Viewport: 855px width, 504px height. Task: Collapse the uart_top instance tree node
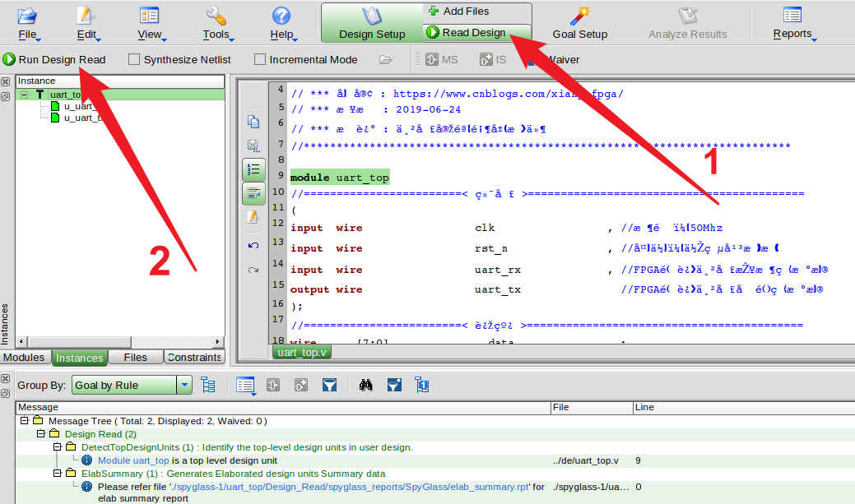tap(25, 95)
